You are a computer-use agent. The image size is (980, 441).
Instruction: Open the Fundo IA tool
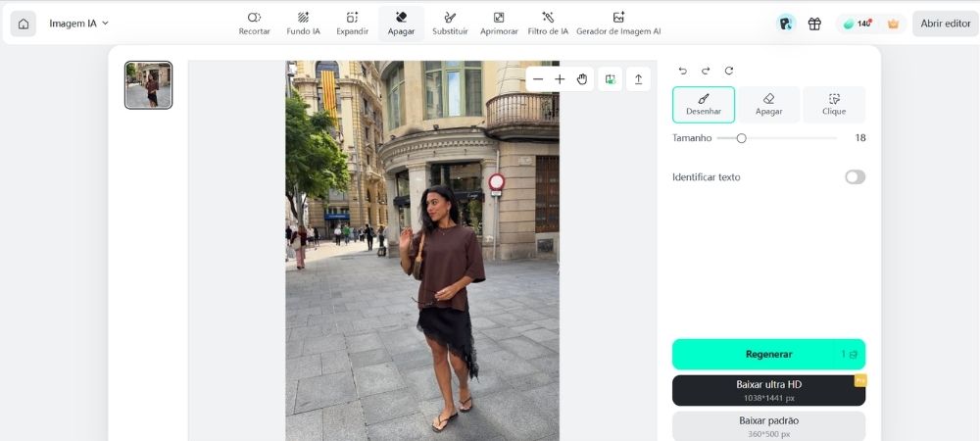coord(303,24)
